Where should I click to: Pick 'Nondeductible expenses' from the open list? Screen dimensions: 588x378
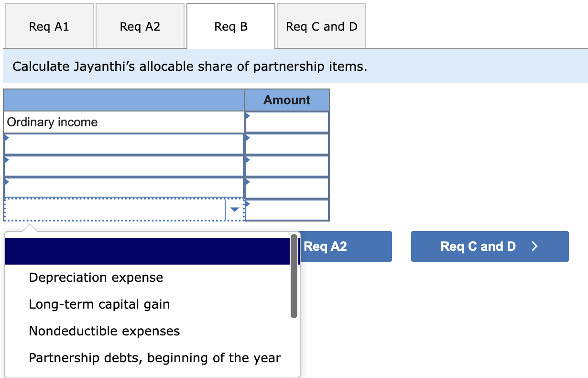[x=104, y=331]
